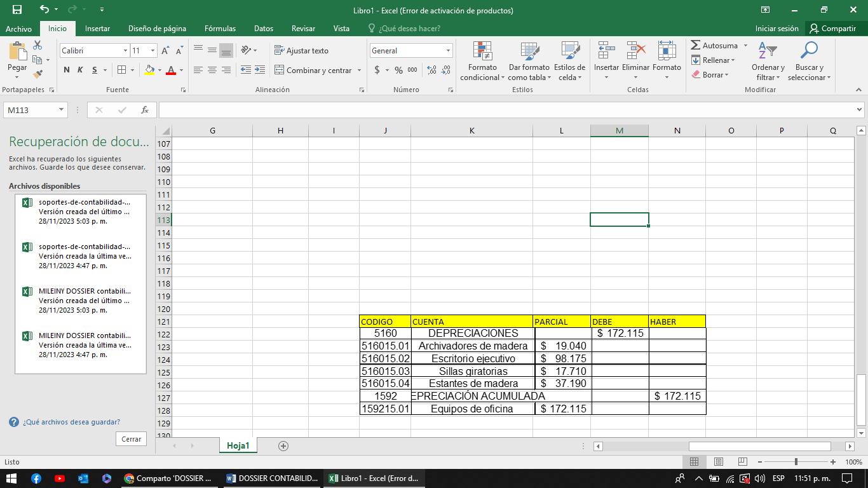868x488 pixels.
Task: Increase decimal places
Action: pos(431,70)
